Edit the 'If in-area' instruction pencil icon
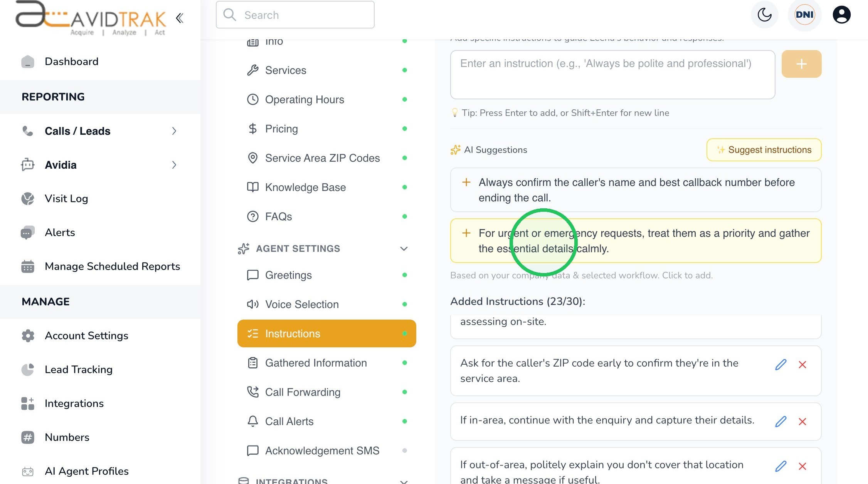868x484 pixels. [781, 422]
